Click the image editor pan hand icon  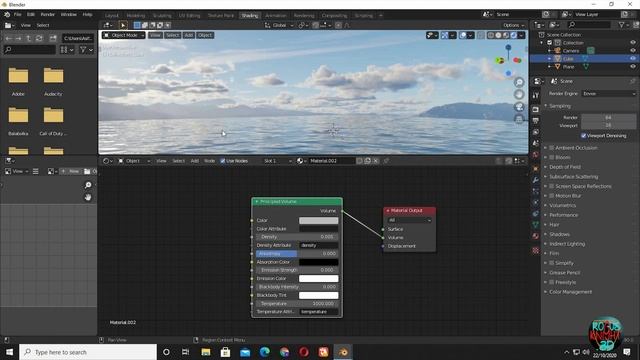coord(88,198)
